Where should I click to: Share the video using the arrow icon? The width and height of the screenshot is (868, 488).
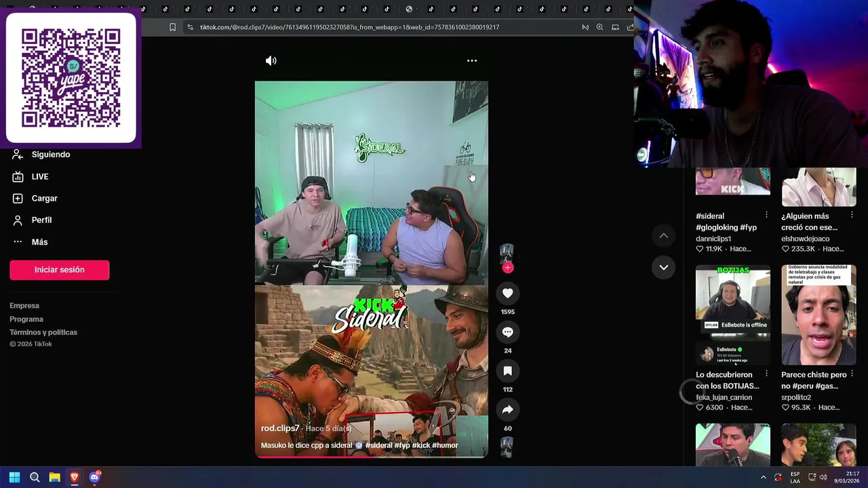(507, 409)
